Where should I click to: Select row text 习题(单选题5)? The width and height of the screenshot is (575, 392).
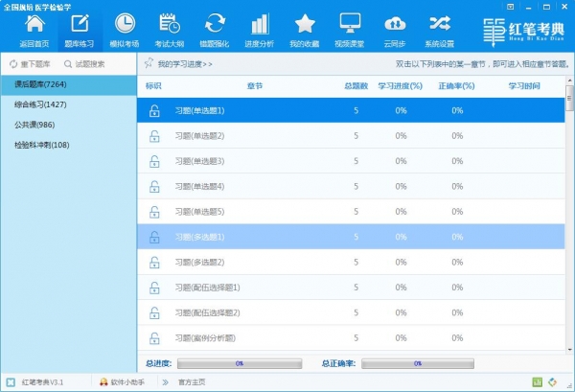tap(199, 212)
